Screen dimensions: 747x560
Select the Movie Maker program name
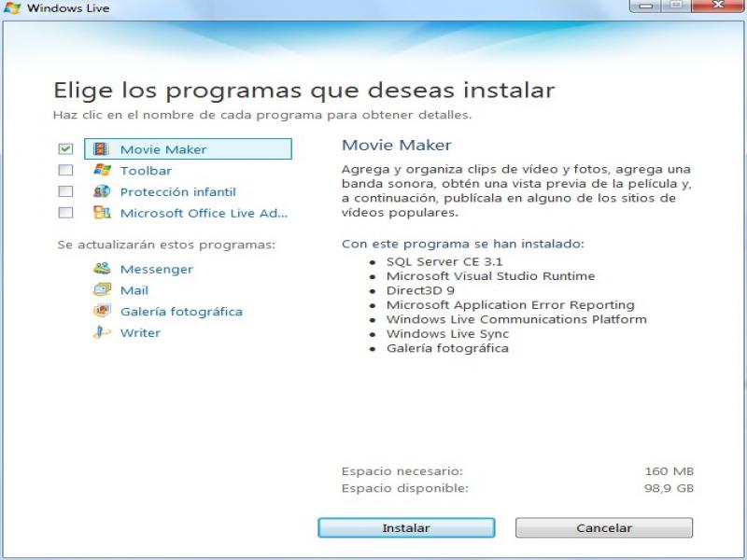pos(163,149)
